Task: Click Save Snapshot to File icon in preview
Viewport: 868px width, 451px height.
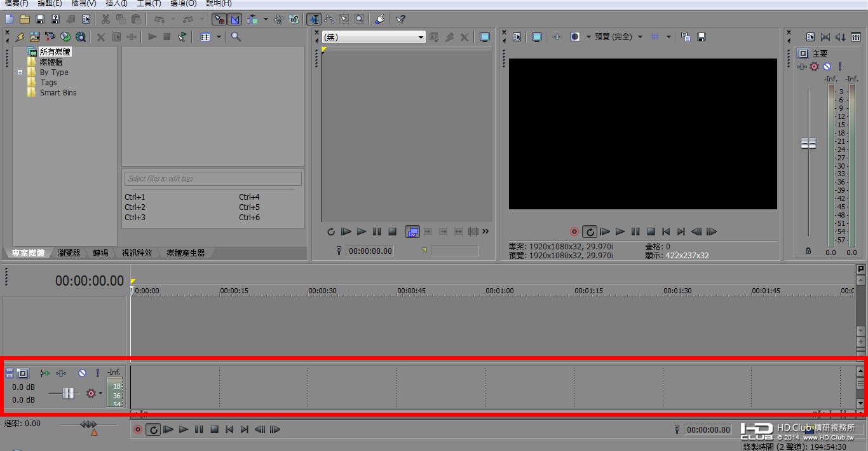Action: pyautogui.click(x=702, y=37)
